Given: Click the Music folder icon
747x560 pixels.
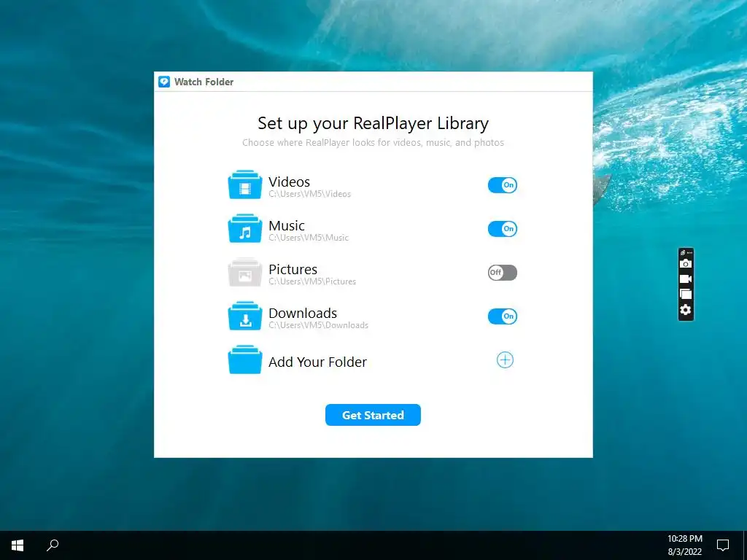Looking at the screenshot, I should (x=245, y=228).
